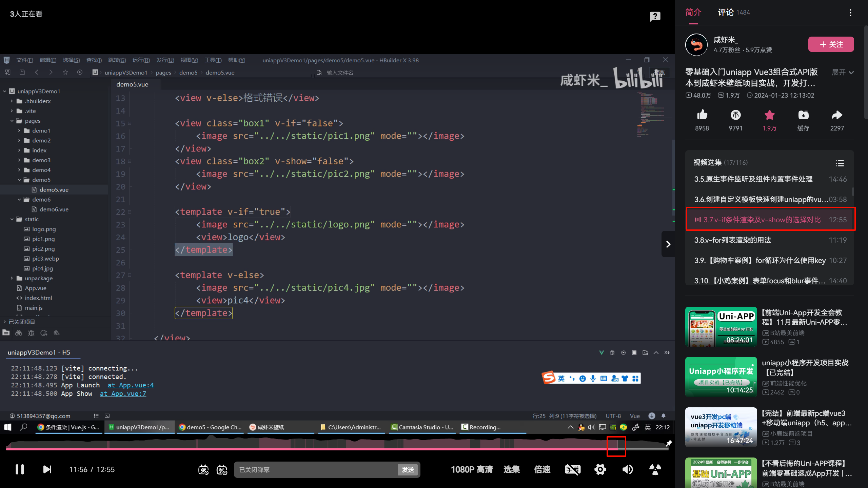The height and width of the screenshot is (488, 868).
Task: Switch to the 简介 tab
Action: coord(693,13)
